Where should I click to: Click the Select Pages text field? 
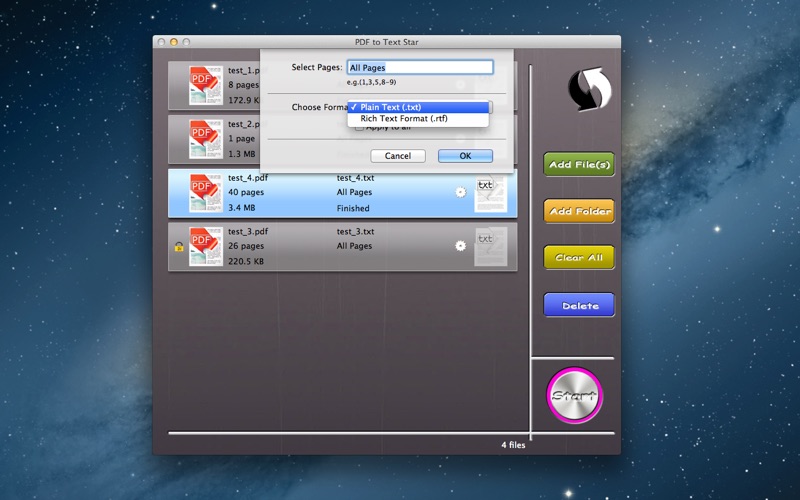pyautogui.click(x=419, y=68)
